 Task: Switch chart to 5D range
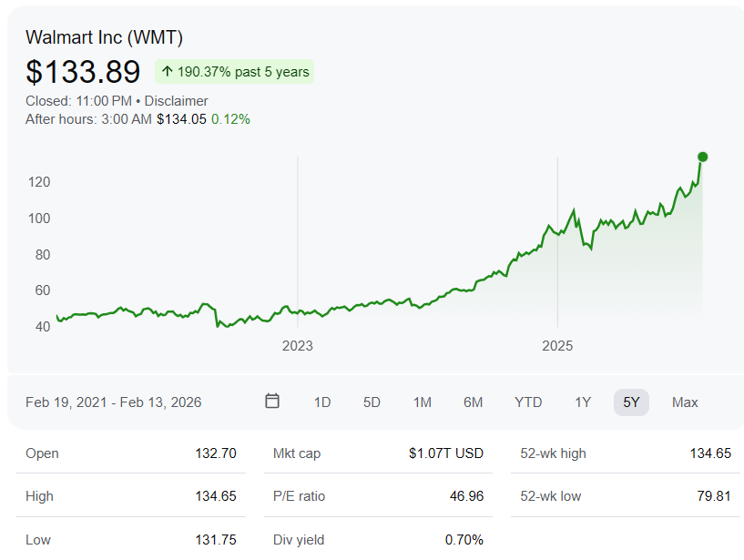pos(372,402)
